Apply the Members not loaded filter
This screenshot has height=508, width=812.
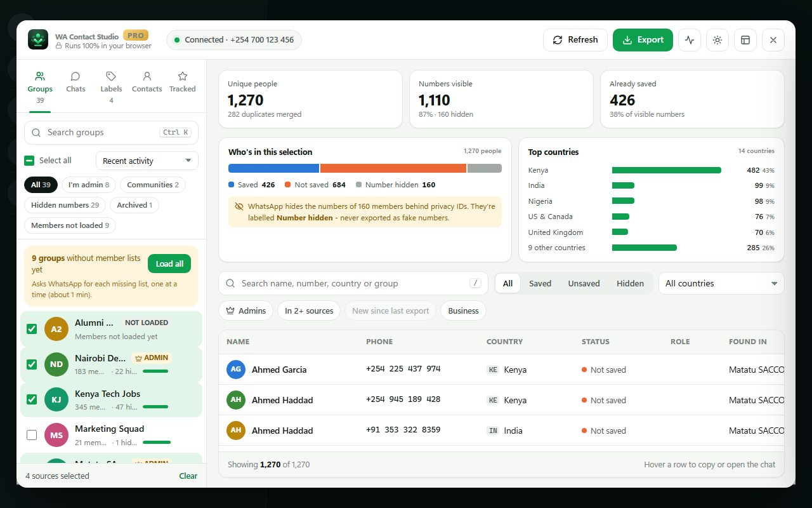[x=70, y=225]
